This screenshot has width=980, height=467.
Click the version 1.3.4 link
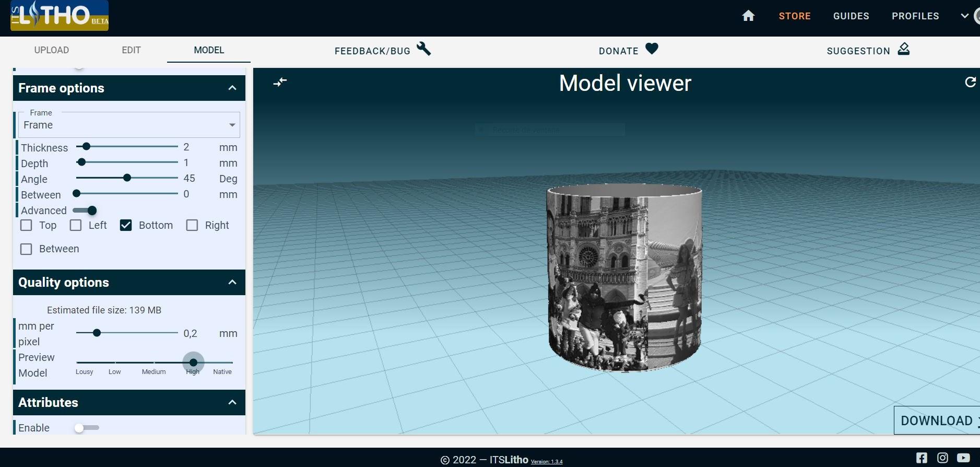547,461
